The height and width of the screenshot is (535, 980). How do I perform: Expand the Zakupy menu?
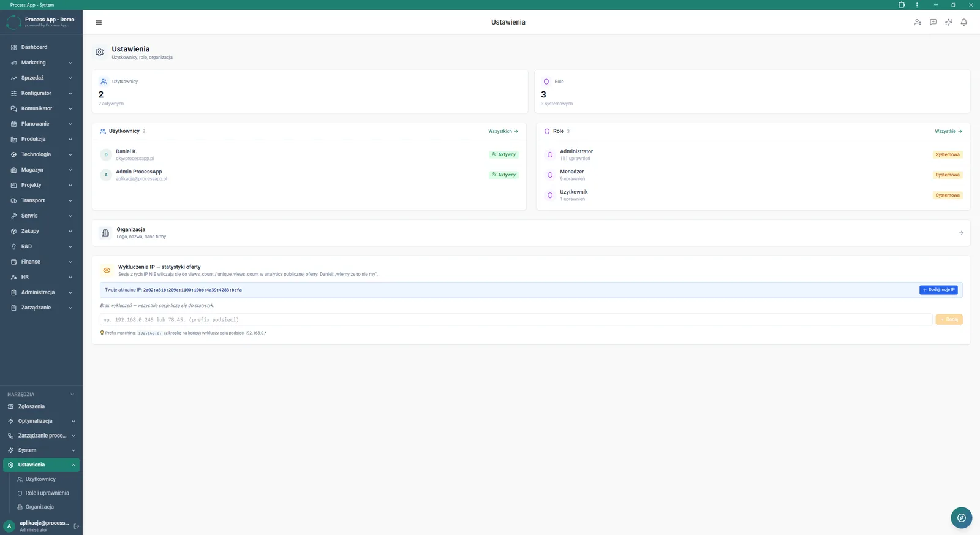pyautogui.click(x=41, y=231)
